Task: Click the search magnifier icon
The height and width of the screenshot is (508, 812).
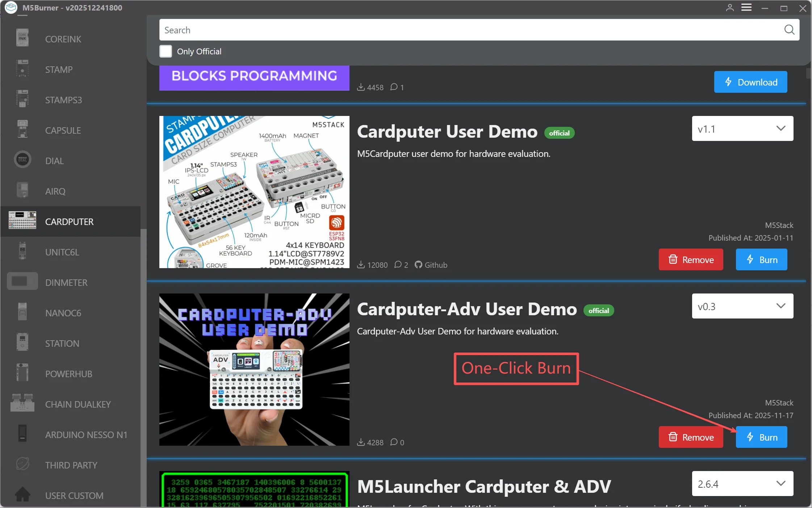Action: pos(789,30)
